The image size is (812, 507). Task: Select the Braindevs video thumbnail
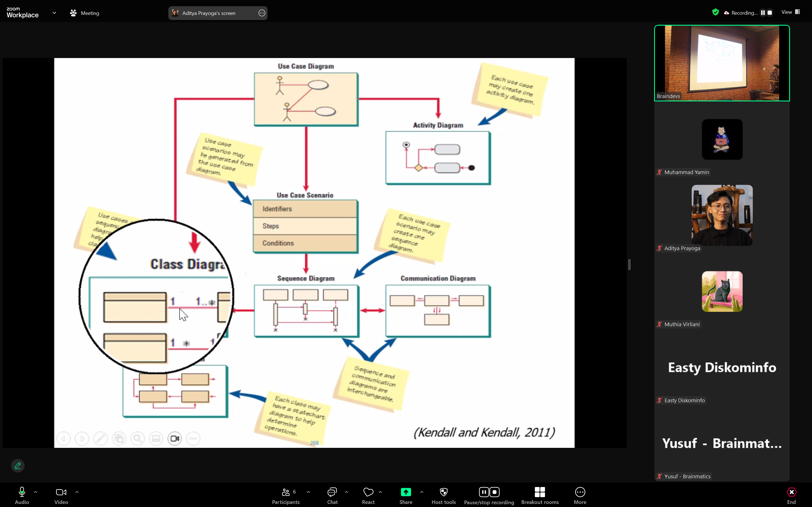coord(722,63)
